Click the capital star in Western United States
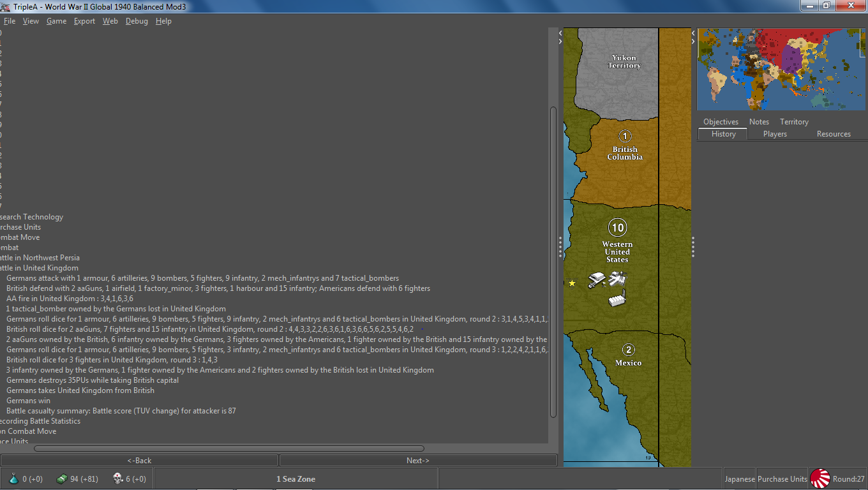Viewport: 868px width, 490px height. click(572, 283)
